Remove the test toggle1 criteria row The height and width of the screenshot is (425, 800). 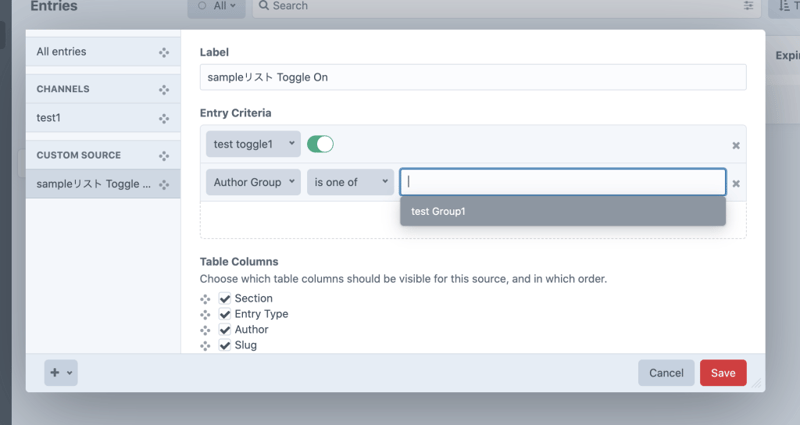736,145
